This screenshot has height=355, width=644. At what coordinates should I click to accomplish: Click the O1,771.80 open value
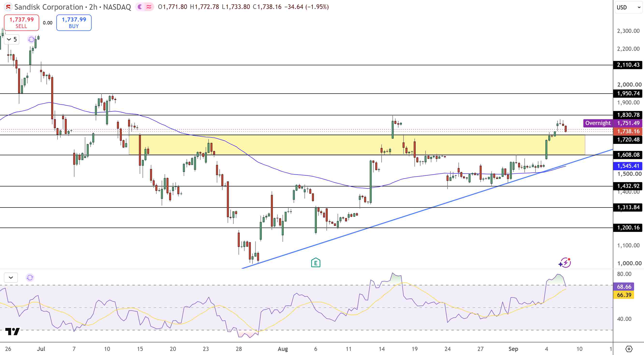[173, 7]
